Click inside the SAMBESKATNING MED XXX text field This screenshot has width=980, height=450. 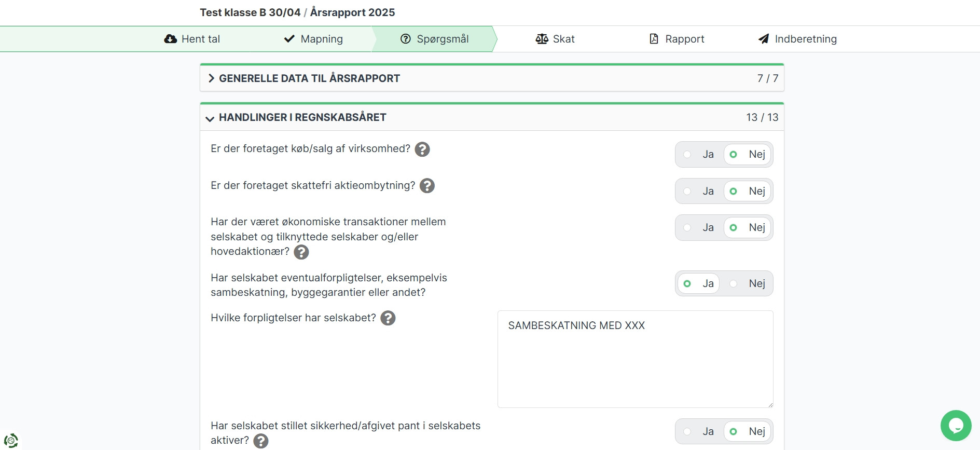click(x=635, y=358)
